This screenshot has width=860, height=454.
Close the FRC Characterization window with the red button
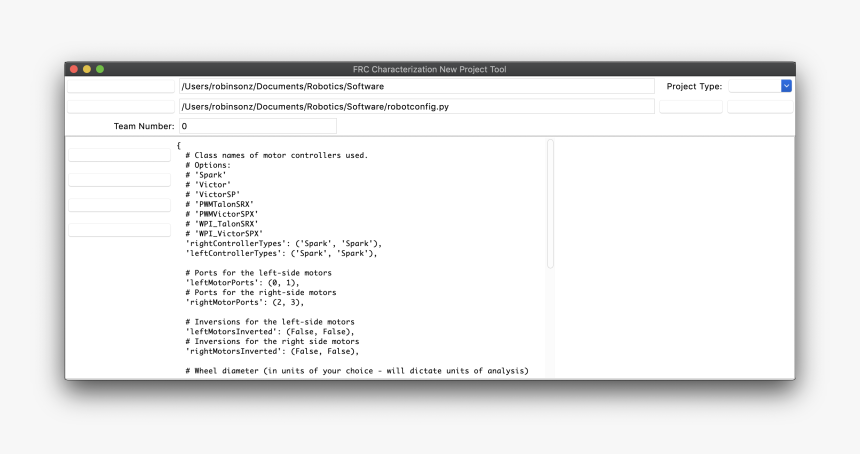coord(73,69)
